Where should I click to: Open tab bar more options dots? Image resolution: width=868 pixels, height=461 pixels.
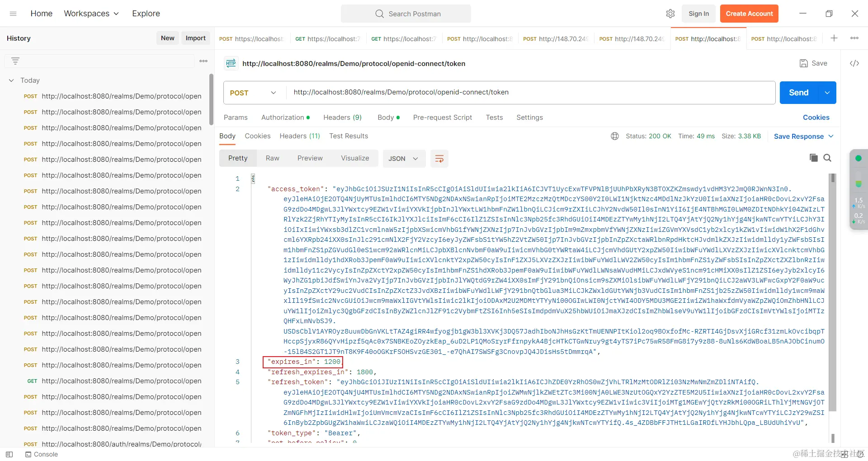854,38
